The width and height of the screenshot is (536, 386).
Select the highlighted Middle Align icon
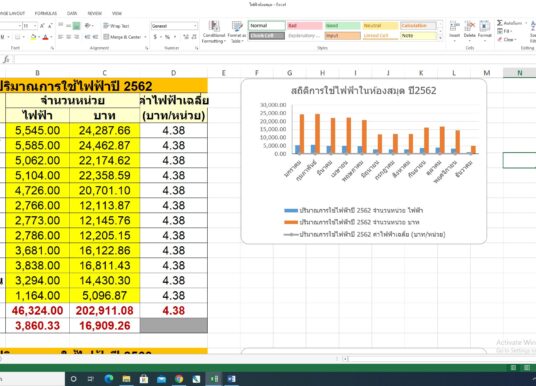76,26
